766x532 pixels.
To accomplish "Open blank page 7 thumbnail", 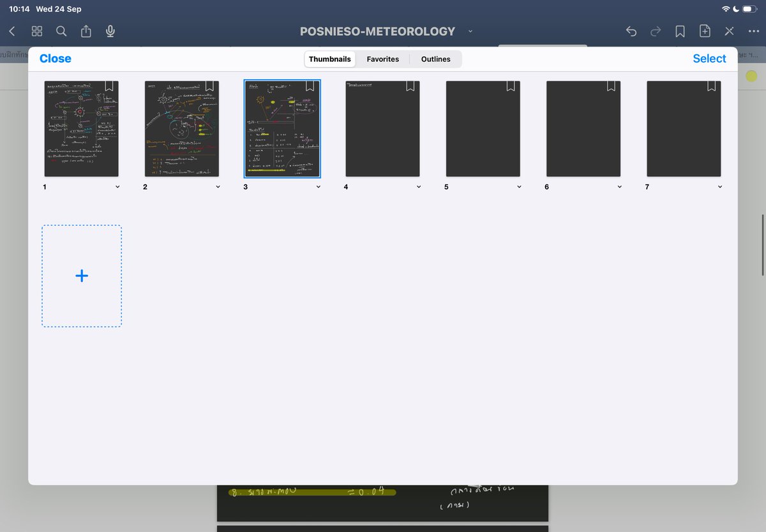I will [x=684, y=129].
